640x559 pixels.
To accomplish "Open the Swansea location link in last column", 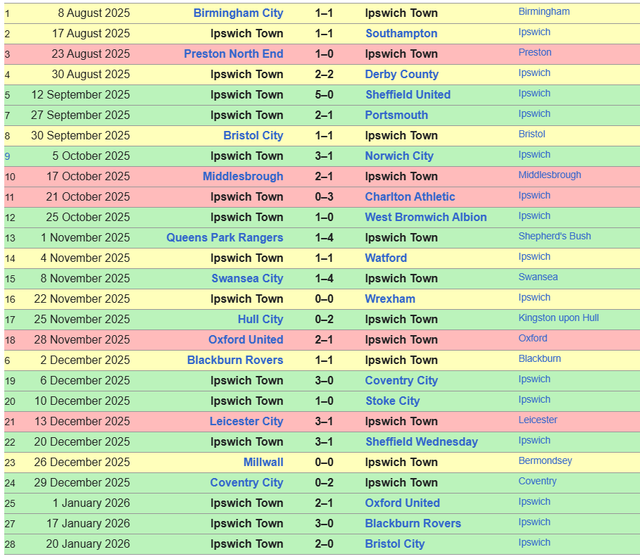I will [538, 277].
